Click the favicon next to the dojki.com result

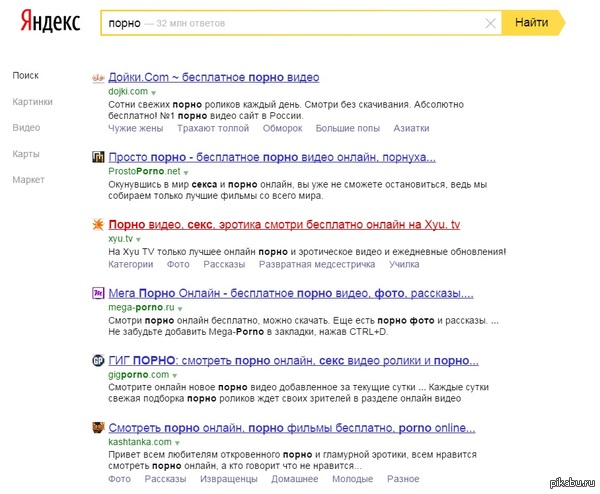(98, 78)
